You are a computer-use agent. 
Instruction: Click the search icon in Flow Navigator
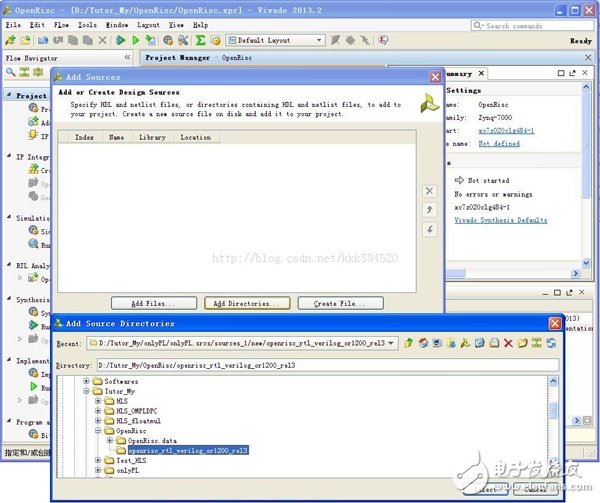[10, 73]
